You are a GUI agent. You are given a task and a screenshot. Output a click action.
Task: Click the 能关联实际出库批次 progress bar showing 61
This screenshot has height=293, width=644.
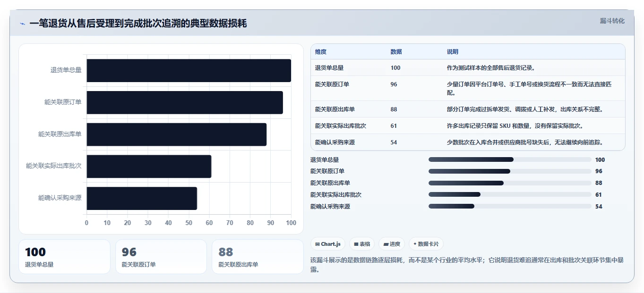510,194
